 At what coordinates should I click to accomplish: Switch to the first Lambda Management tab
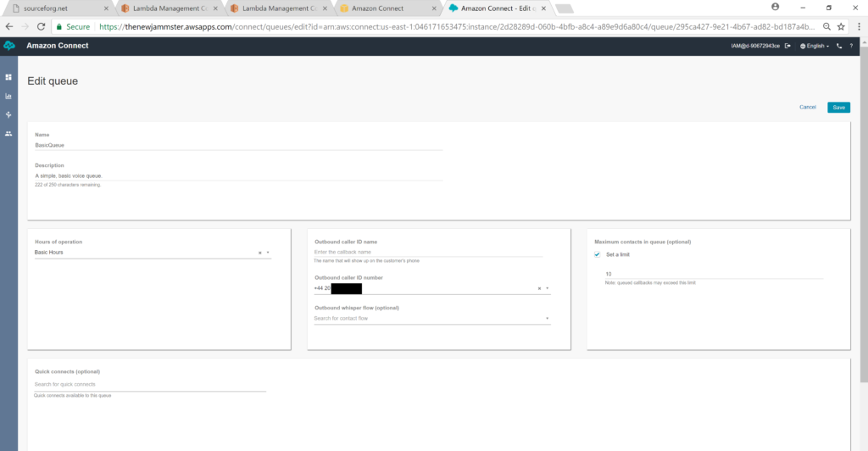click(170, 8)
